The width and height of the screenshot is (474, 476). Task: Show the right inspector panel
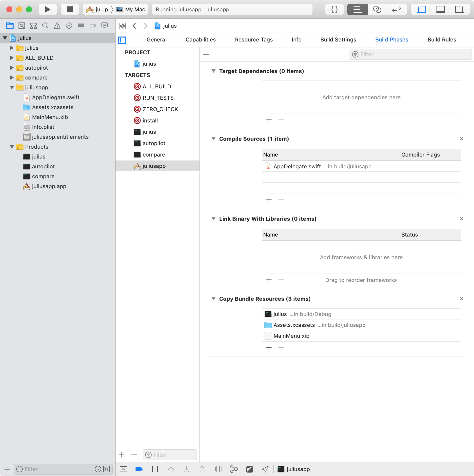(460, 9)
